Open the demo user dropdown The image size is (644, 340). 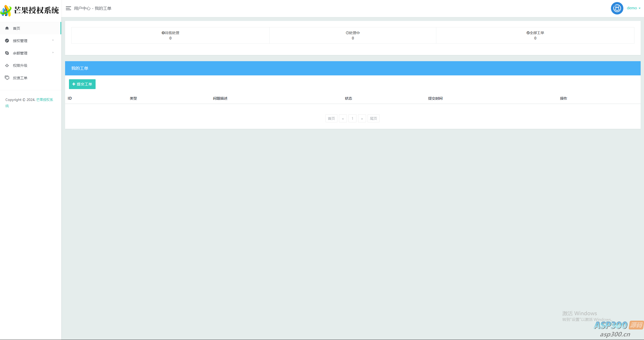[x=633, y=8]
